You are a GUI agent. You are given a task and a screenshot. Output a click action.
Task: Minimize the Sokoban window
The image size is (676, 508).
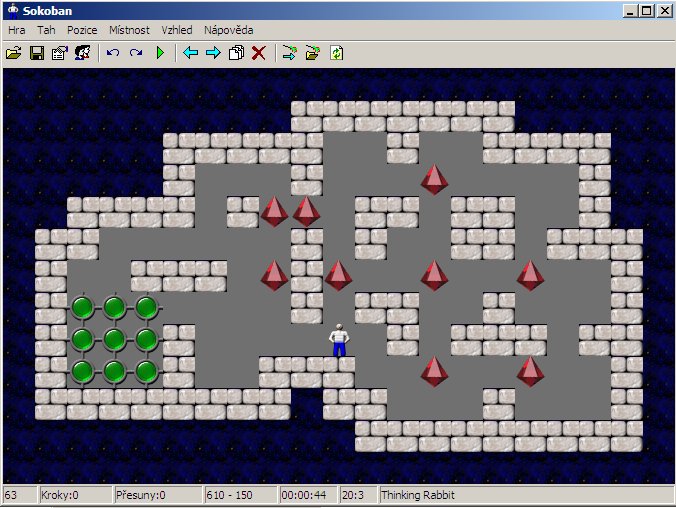(630, 11)
